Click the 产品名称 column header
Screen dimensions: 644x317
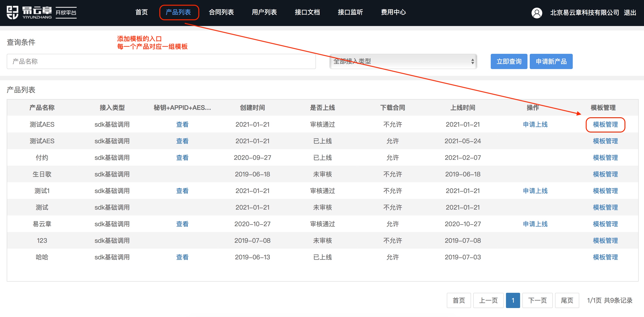coord(42,108)
